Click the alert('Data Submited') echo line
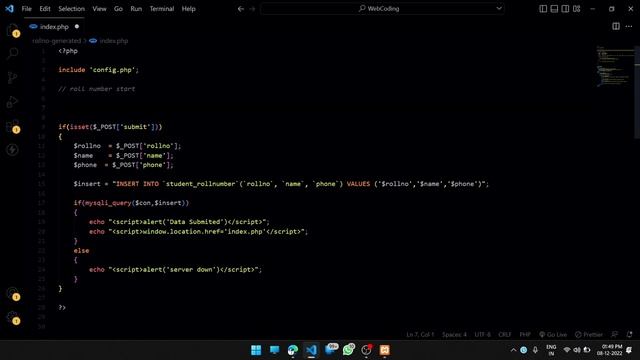 [179, 222]
